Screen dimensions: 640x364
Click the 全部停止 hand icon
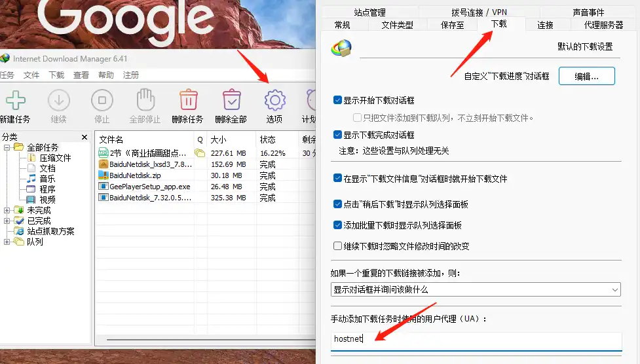pos(145,100)
